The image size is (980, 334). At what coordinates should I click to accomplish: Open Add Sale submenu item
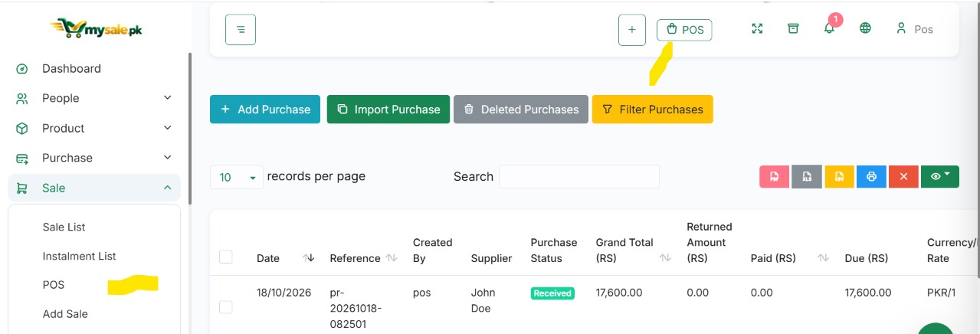point(65,314)
